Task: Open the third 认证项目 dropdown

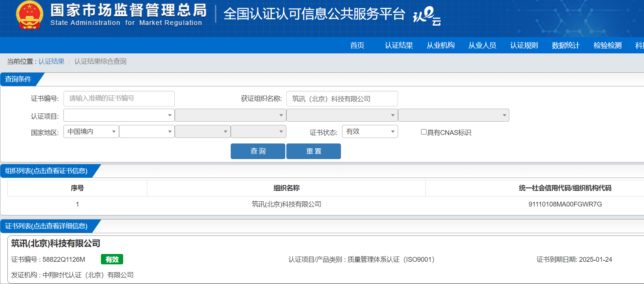Action: (x=342, y=115)
